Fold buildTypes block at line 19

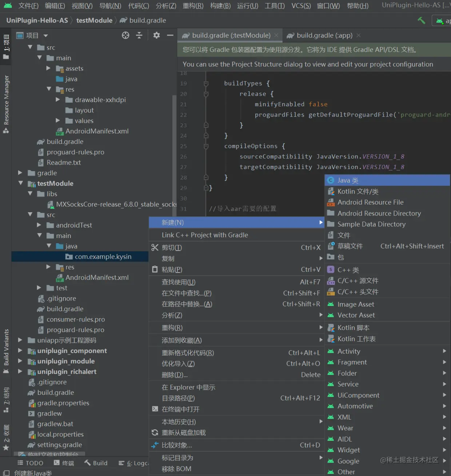(206, 84)
